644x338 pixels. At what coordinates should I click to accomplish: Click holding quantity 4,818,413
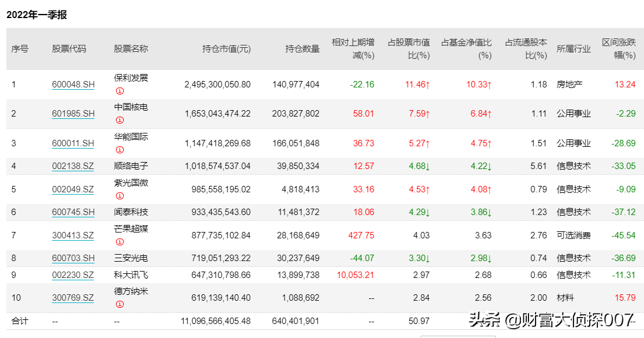[300, 189]
